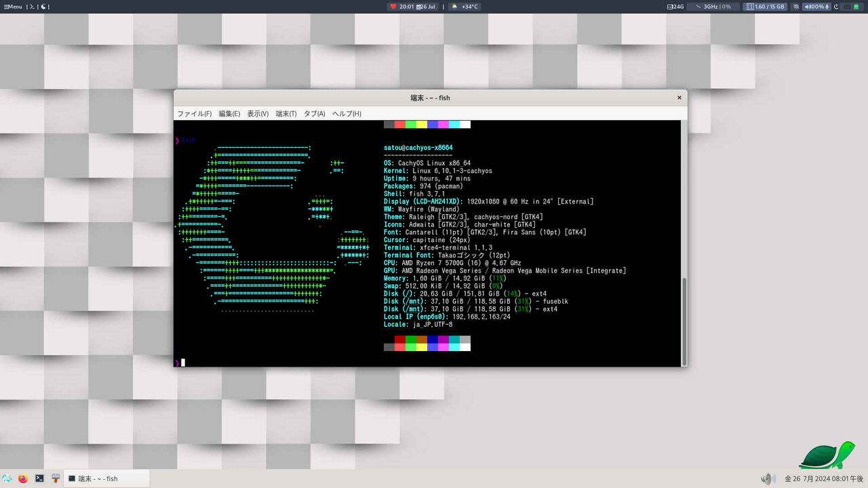This screenshot has width=868, height=488.
Task: Launch Firefox from bottom taskbar
Action: (23, 478)
